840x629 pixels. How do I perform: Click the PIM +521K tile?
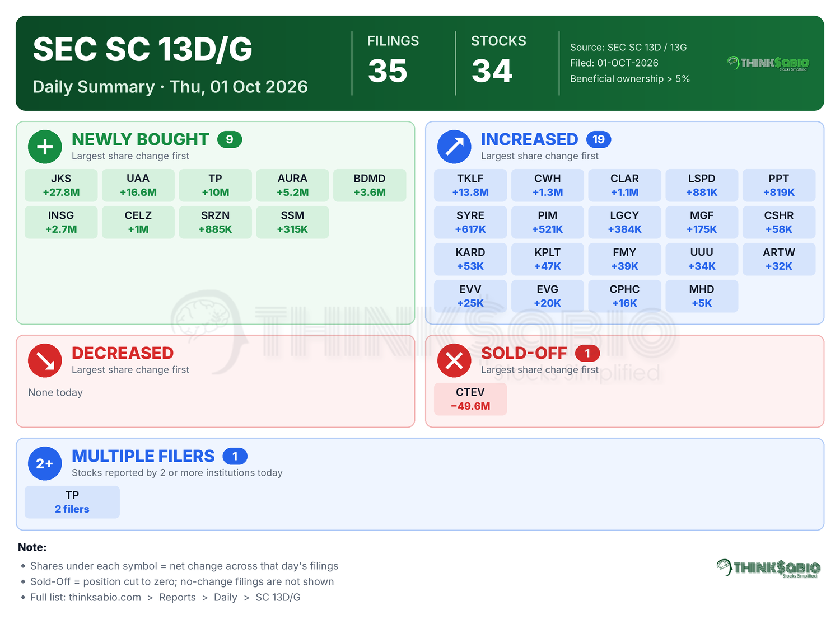coord(548,222)
